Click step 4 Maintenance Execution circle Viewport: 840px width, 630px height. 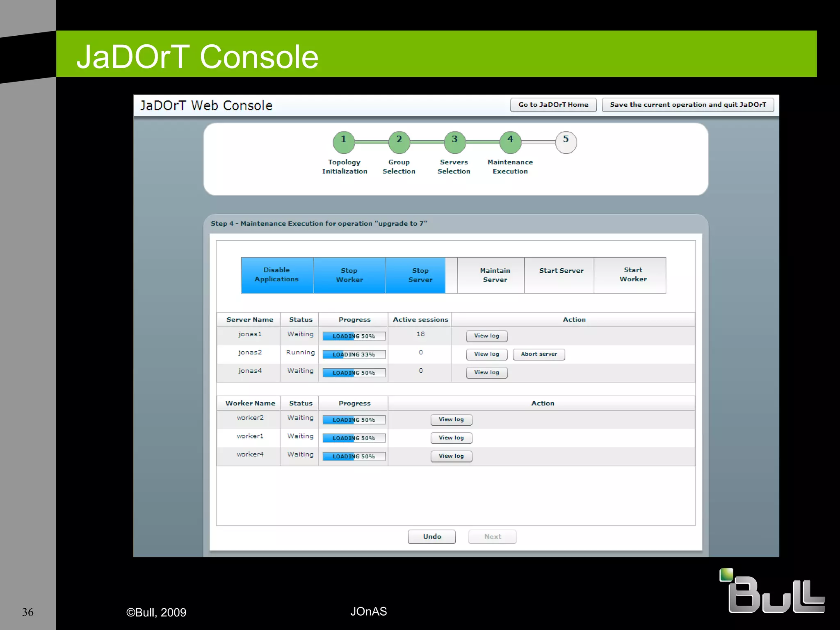(510, 142)
